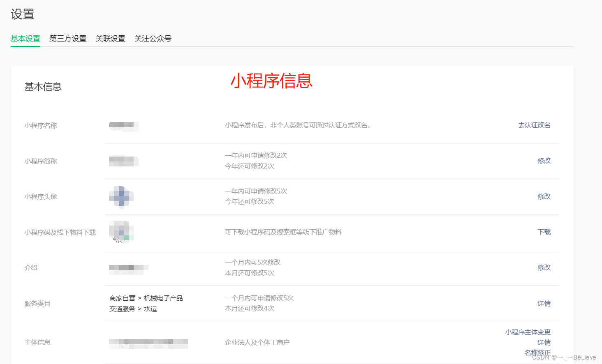Click the blurred 小程序简称 value
Image resolution: width=602 pixels, height=364 pixels.
pyautogui.click(x=124, y=161)
